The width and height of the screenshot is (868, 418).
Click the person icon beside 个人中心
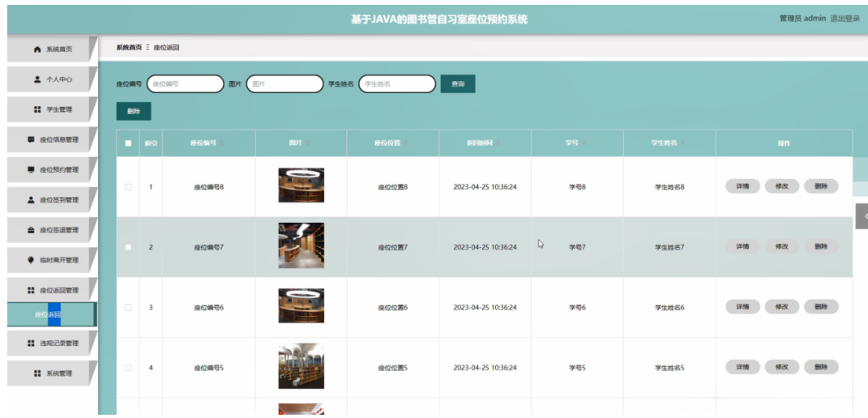point(37,79)
